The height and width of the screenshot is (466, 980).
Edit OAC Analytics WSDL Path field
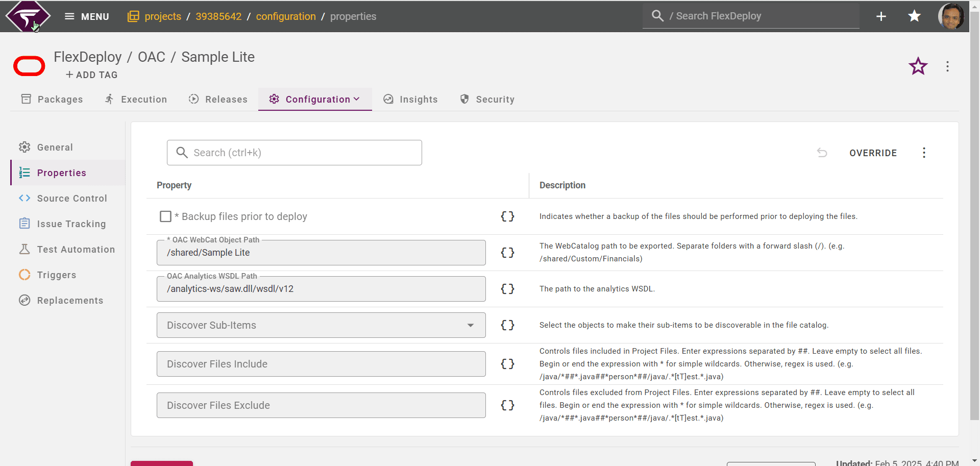pos(321,289)
